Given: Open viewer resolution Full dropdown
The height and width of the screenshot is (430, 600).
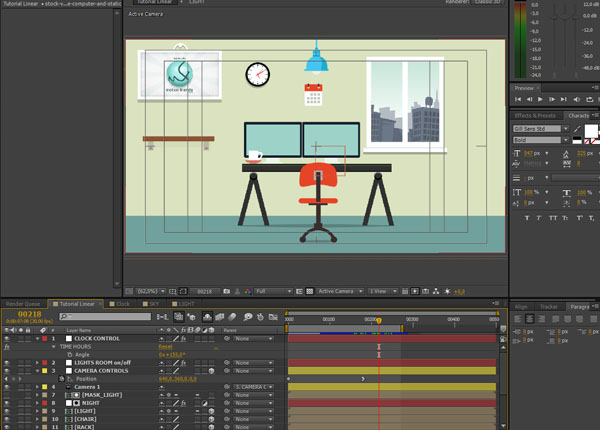Looking at the screenshot, I should tap(274, 292).
